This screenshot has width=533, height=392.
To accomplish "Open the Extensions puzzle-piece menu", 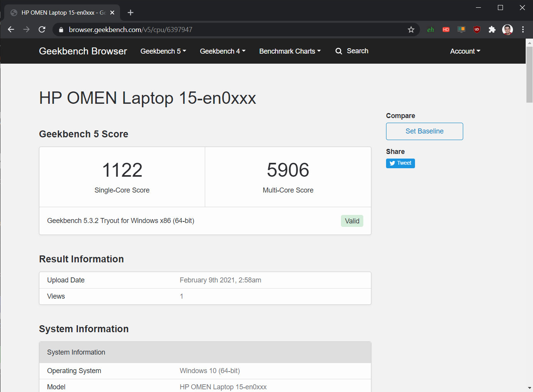I will [492, 30].
